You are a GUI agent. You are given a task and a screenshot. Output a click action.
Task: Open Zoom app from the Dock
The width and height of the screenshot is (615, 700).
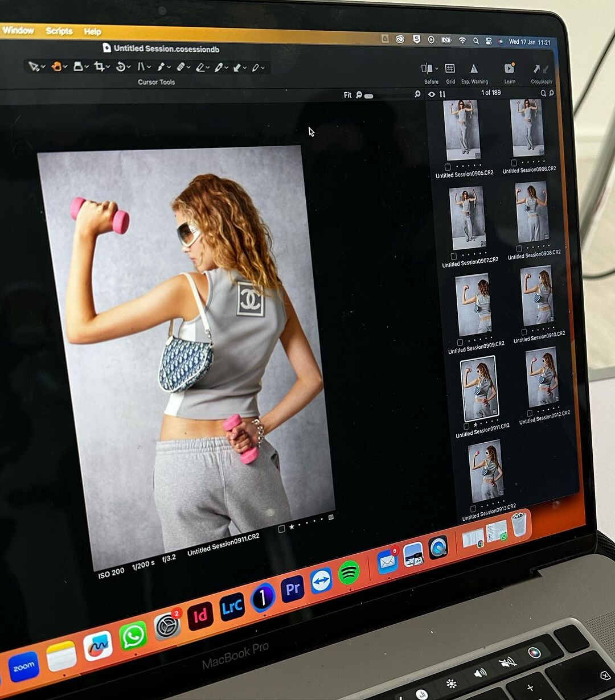24,668
